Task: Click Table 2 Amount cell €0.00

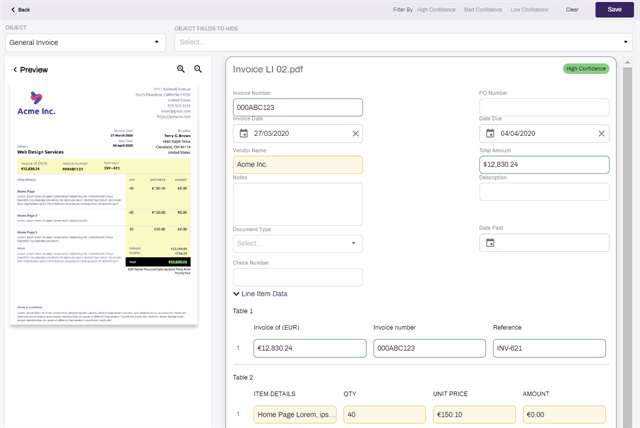Action: pyautogui.click(x=564, y=415)
